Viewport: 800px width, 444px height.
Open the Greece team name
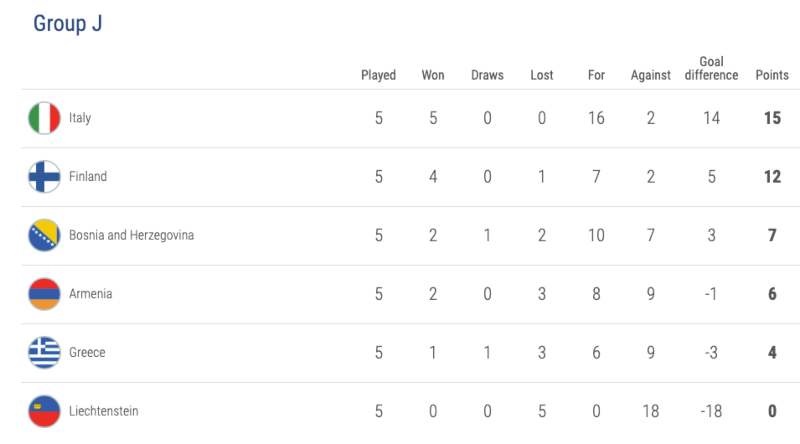(x=87, y=353)
